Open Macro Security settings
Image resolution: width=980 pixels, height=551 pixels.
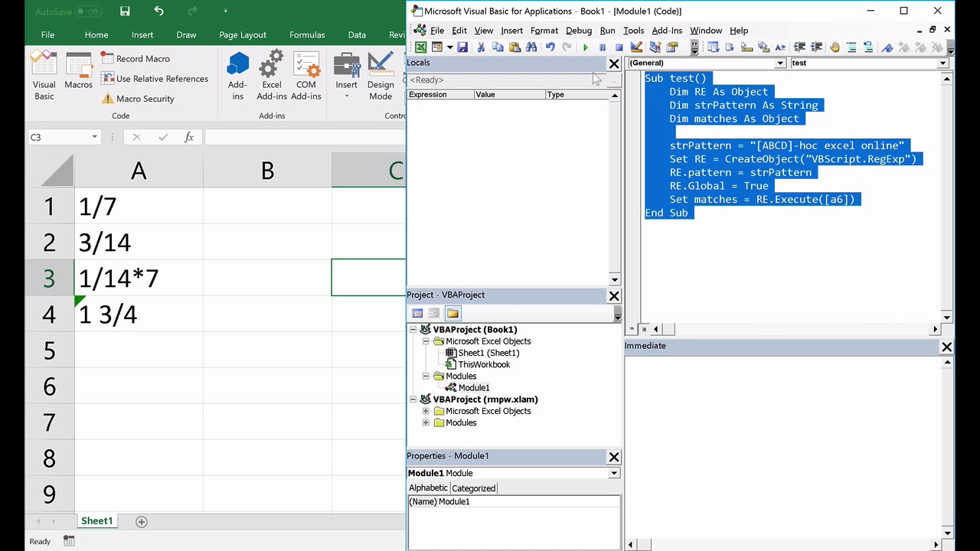(x=138, y=99)
